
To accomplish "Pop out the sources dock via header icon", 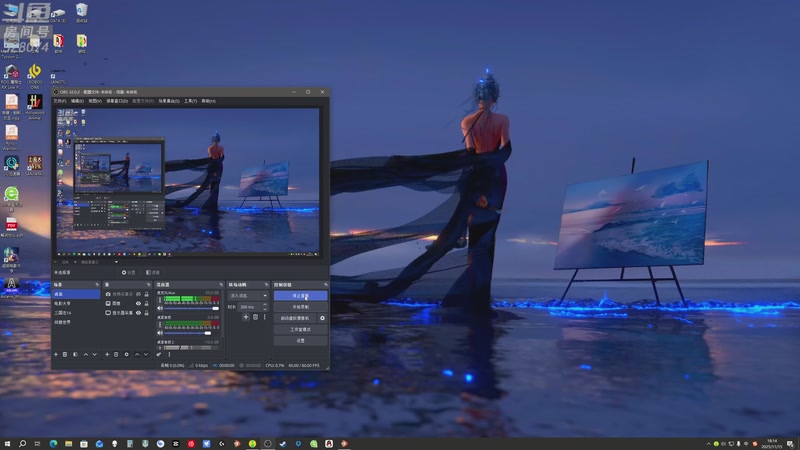I will (148, 285).
